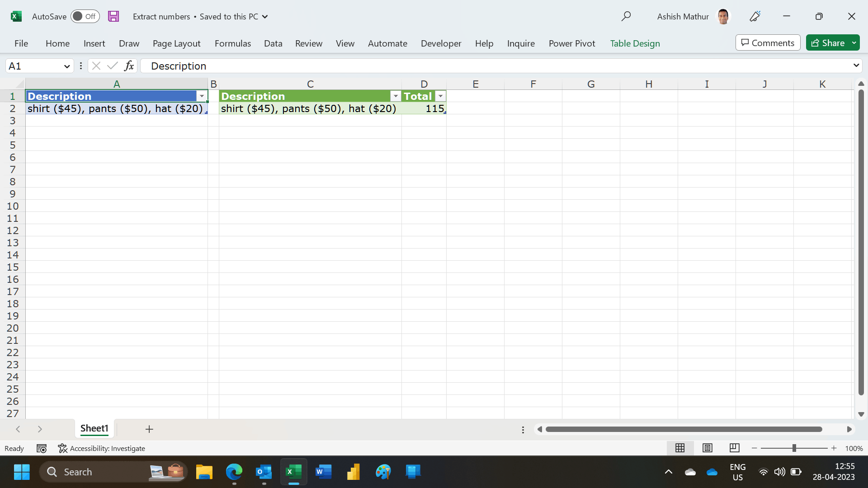Open filter dropdown for Total column

tap(440, 96)
